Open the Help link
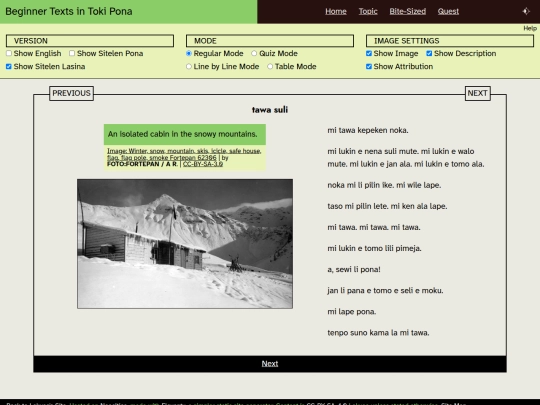This screenshot has width=540, height=405. click(530, 28)
